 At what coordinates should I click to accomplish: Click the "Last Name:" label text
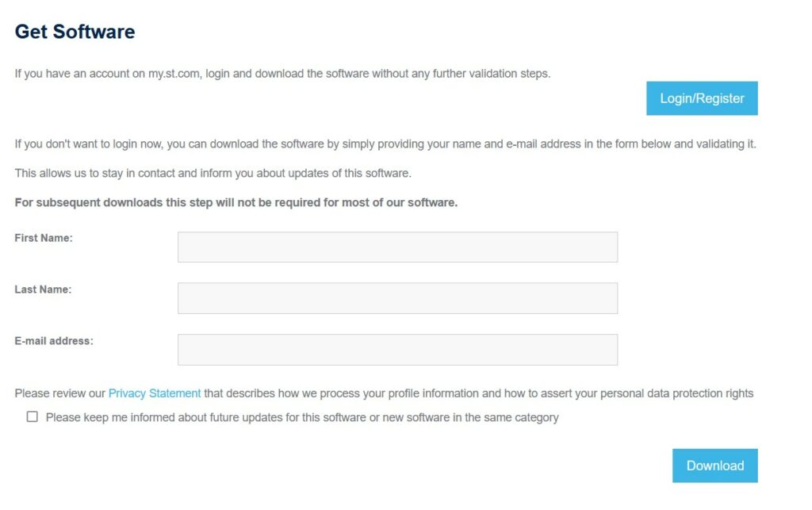(x=43, y=290)
